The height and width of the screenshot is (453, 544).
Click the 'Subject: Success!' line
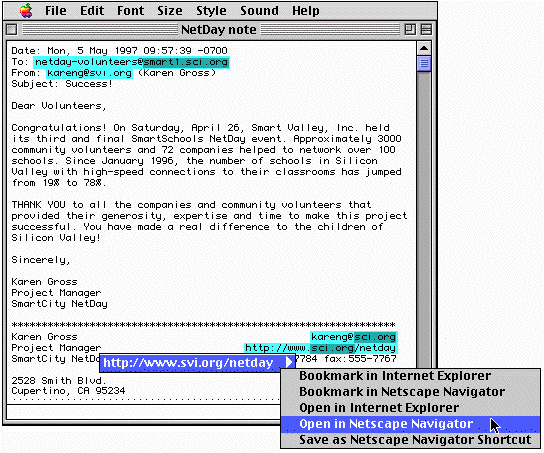62,84
